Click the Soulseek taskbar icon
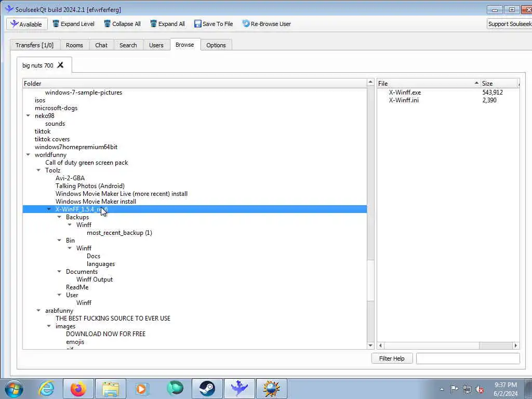 (239, 389)
